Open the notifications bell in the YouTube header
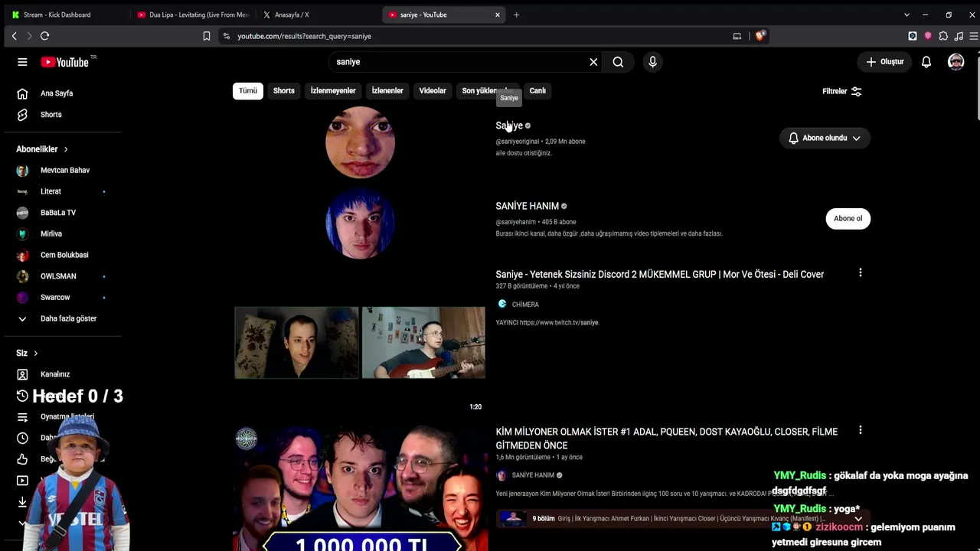 (x=926, y=62)
